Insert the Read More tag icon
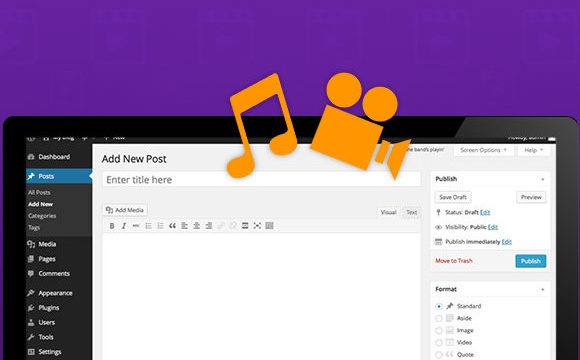 coord(245,226)
